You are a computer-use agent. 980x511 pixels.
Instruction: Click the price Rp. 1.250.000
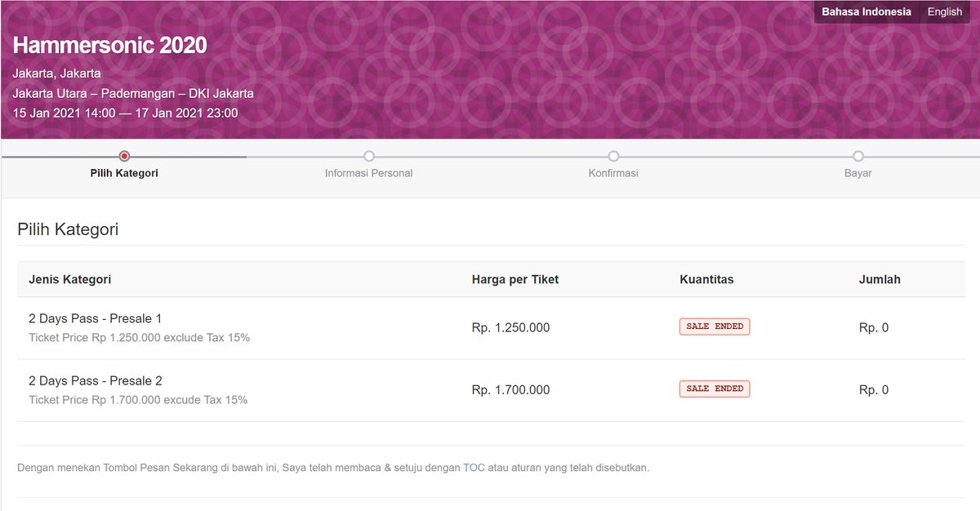511,327
